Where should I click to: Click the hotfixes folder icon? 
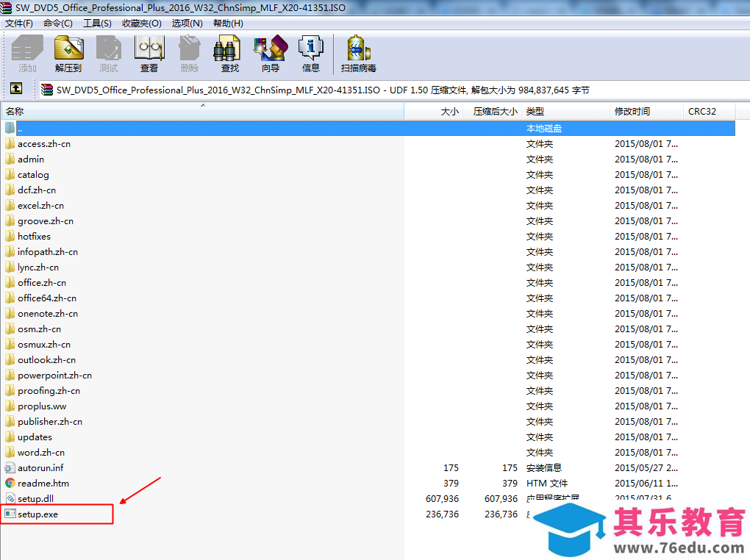click(10, 236)
